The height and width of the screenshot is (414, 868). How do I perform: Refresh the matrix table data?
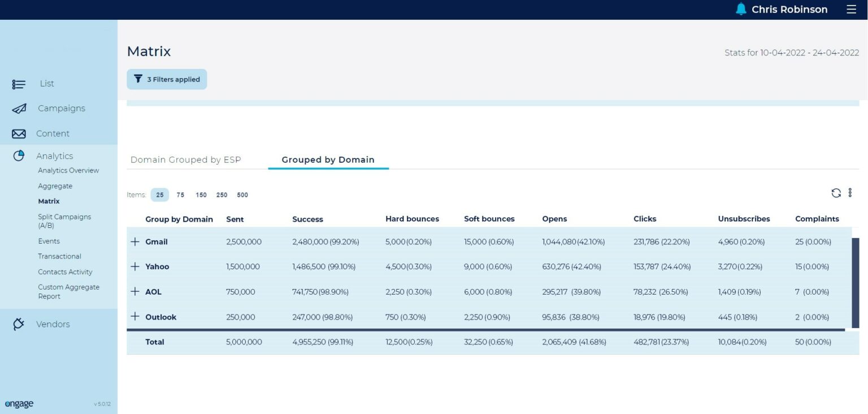point(836,193)
